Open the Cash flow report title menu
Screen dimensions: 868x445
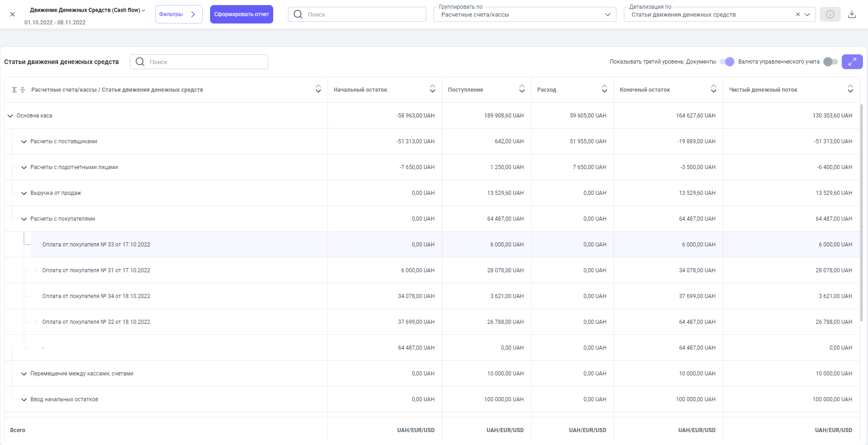88,10
